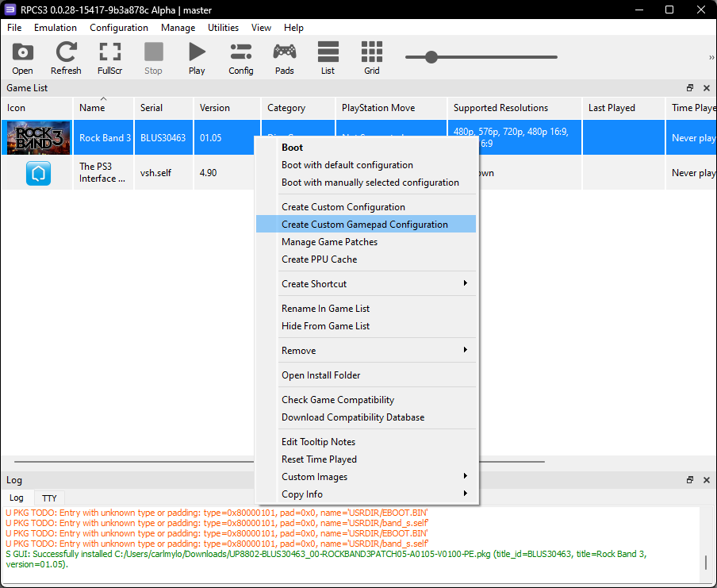The image size is (717, 588).
Task: Click the Icon column header
Action: point(36,108)
